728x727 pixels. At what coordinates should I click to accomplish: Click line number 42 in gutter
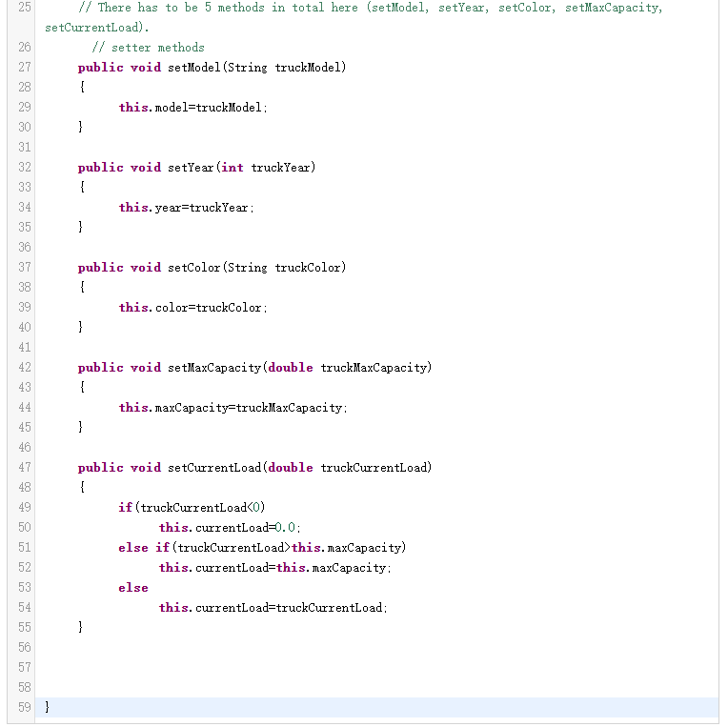tap(24, 368)
